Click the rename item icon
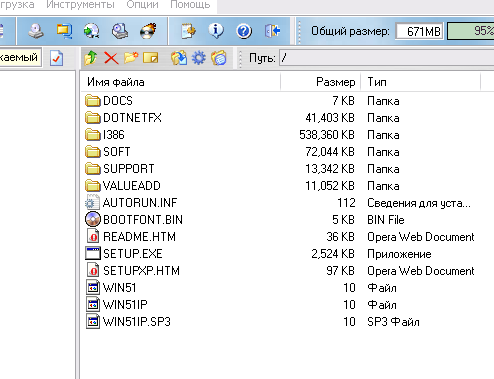 151,58
